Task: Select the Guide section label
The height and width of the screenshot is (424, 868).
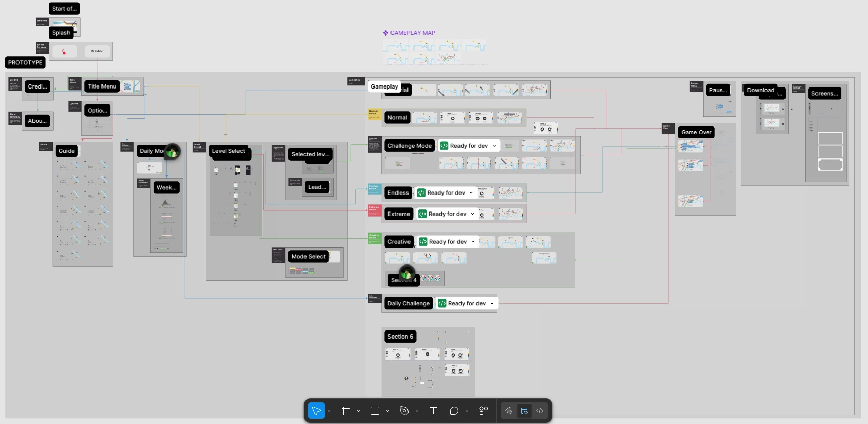Action: pyautogui.click(x=66, y=151)
